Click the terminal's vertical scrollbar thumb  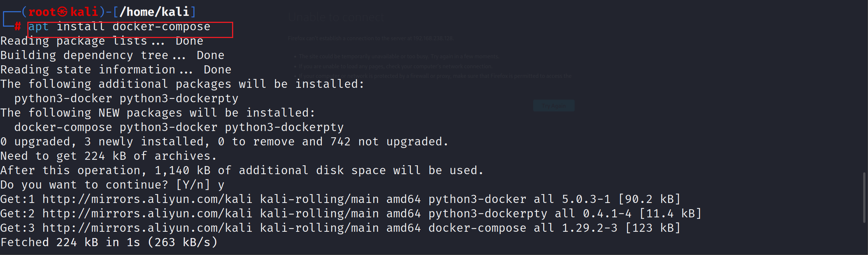point(864,197)
